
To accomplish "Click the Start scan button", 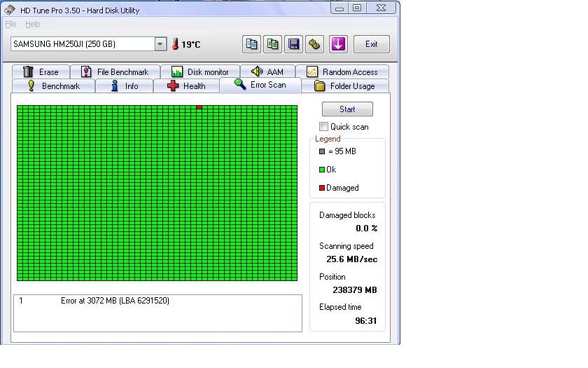I will [x=347, y=109].
